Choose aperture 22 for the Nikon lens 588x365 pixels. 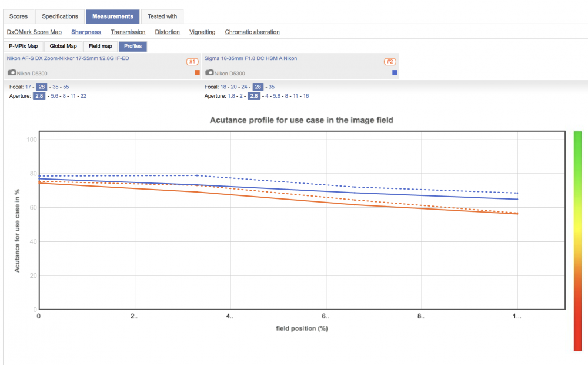tap(83, 96)
